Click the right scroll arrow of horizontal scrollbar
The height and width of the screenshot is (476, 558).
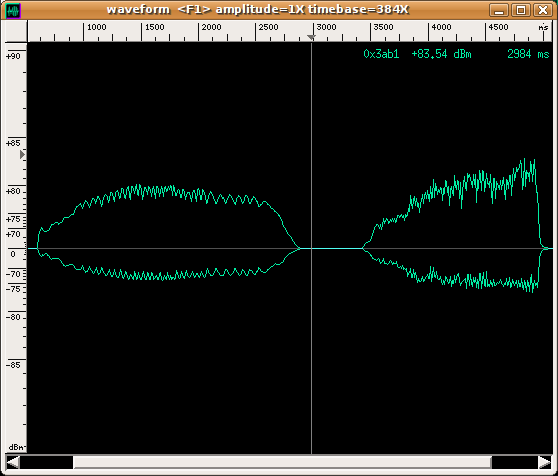pos(544,462)
